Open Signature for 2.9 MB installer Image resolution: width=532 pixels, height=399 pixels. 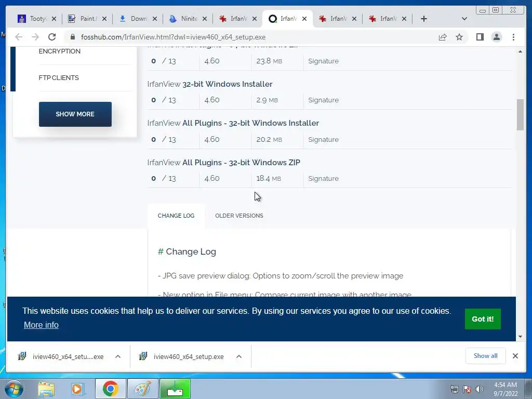pos(323,100)
